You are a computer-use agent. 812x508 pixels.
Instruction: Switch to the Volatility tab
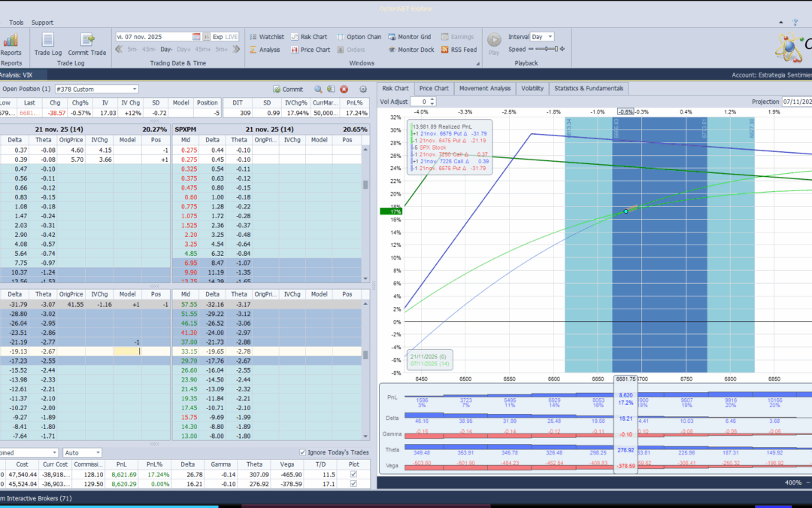tap(532, 89)
